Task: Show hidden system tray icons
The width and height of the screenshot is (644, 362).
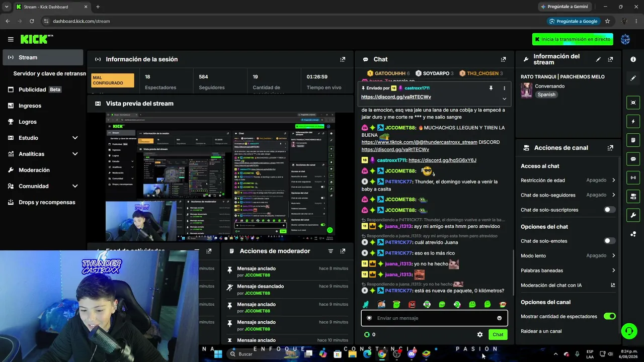Action: point(555,354)
